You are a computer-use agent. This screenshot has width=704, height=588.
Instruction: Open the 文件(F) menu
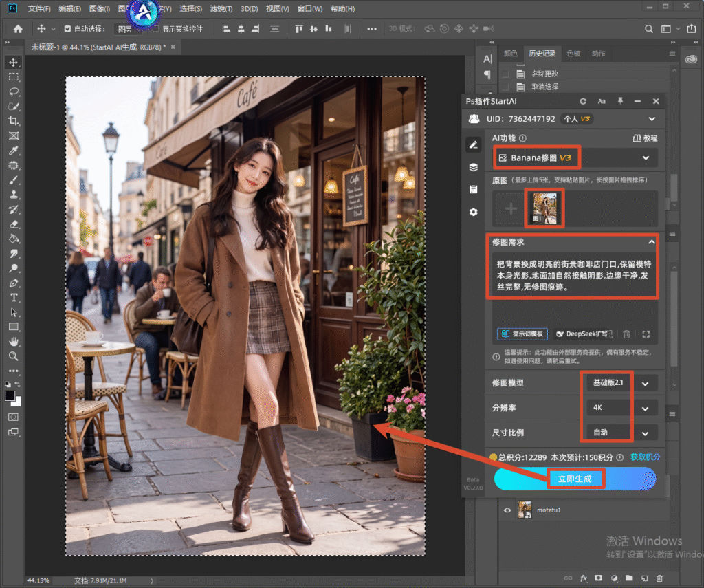[x=39, y=8]
